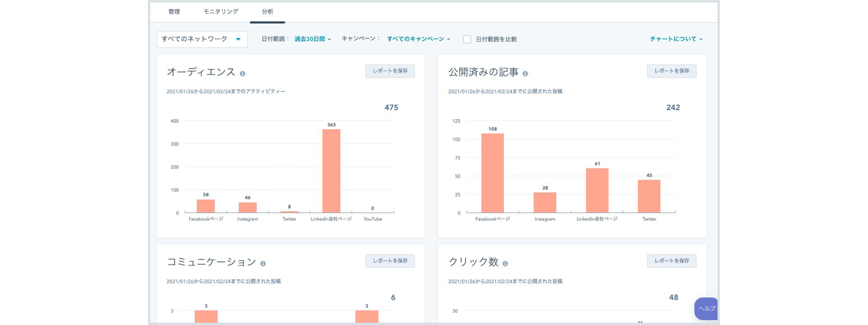This screenshot has height=325, width=868.
Task: Click the 公開済みの記事 date range subtitle
Action: tap(506, 92)
